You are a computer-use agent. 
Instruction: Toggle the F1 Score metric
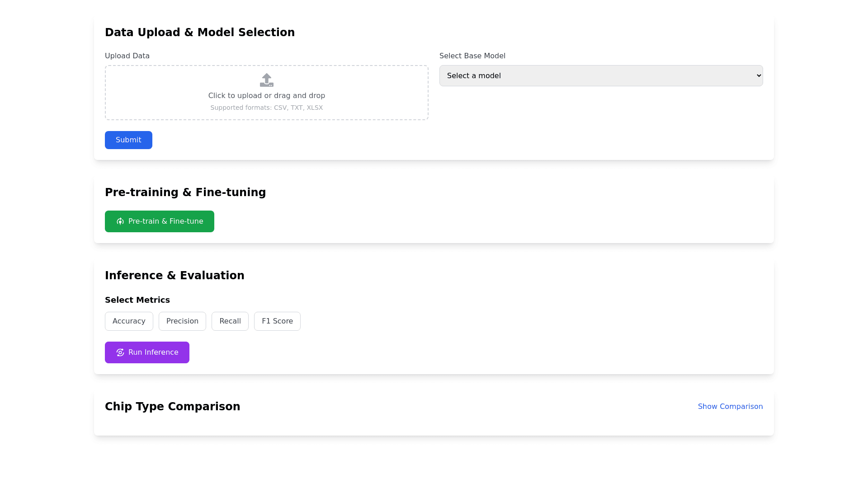277,321
